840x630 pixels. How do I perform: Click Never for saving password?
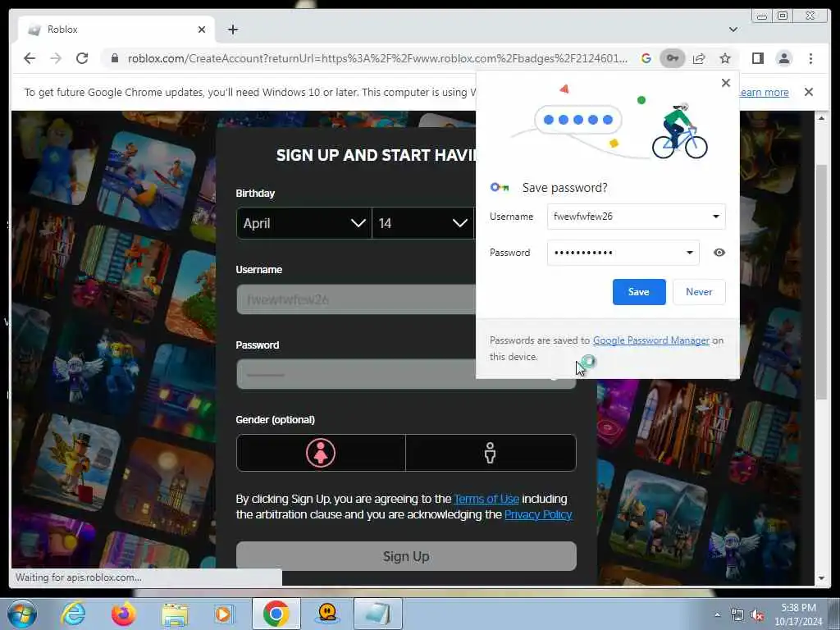[699, 292]
